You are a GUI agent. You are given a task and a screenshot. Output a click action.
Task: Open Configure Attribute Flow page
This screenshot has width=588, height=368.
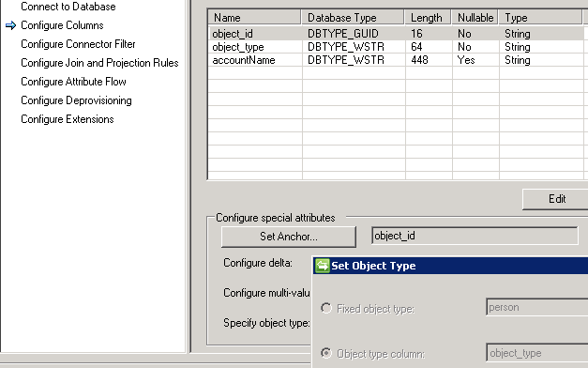click(73, 82)
